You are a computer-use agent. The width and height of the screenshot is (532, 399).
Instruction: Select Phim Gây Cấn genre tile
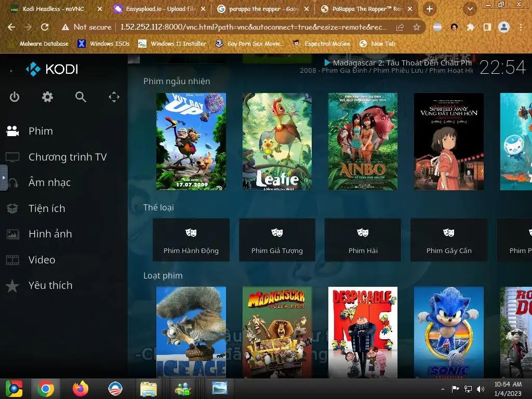449,240
